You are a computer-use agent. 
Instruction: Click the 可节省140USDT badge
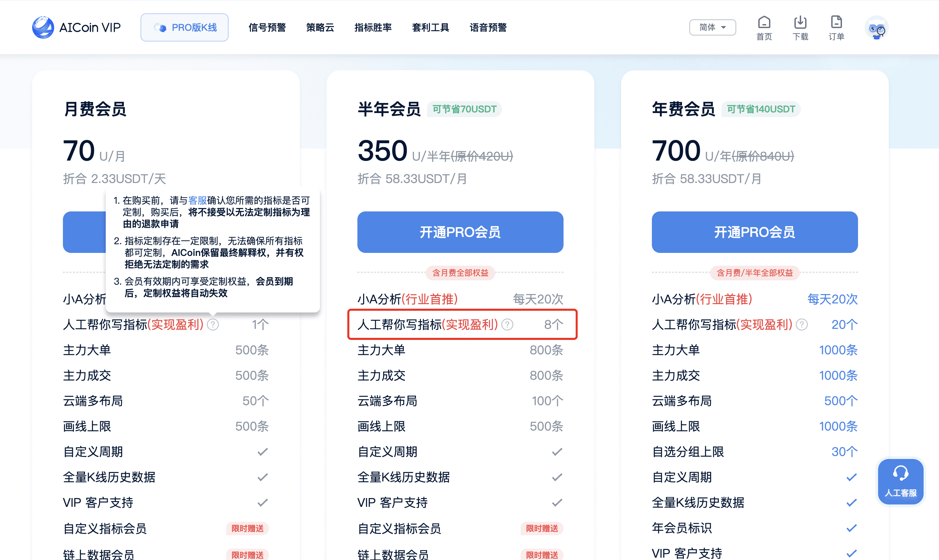tap(761, 109)
